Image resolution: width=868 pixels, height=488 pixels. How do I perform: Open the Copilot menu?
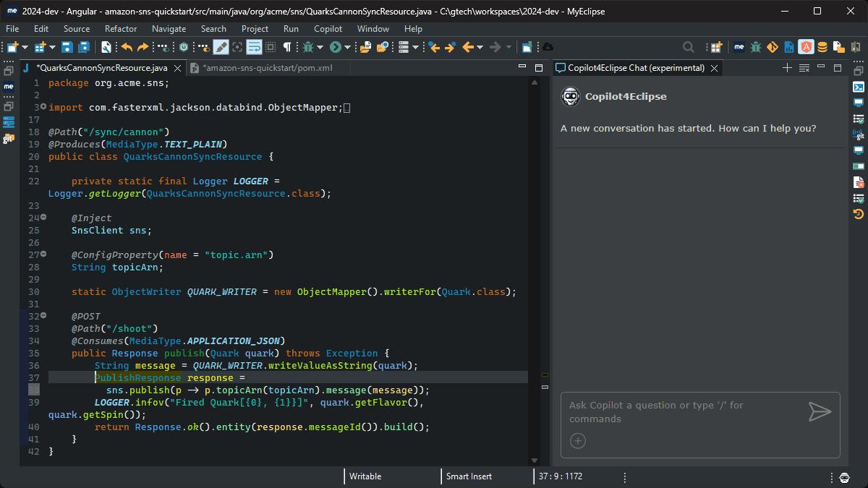pyautogui.click(x=328, y=29)
